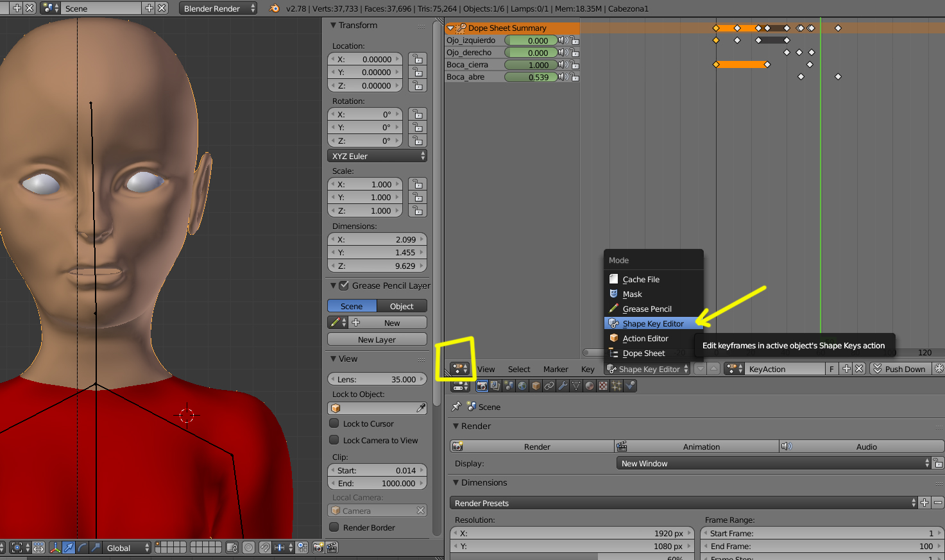Open the Render Presets dropdown

(685, 503)
